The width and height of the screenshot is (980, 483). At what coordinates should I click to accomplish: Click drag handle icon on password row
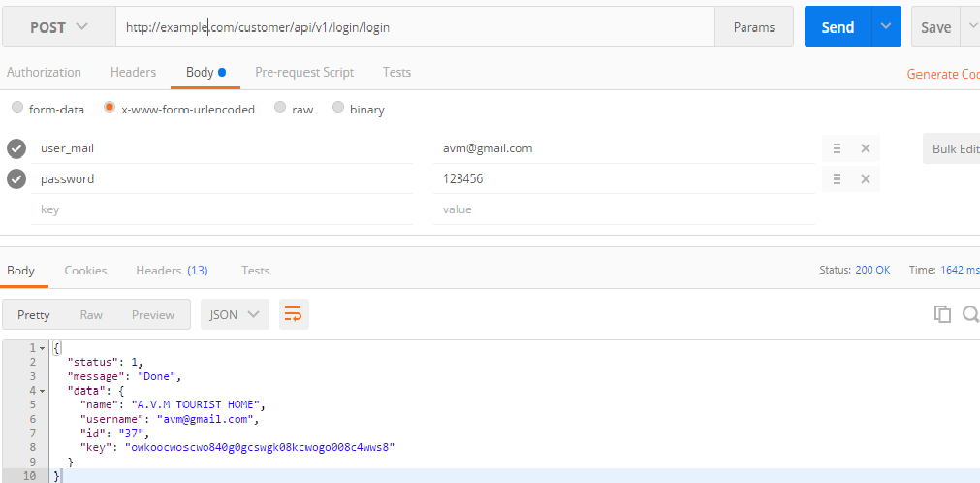click(x=837, y=179)
